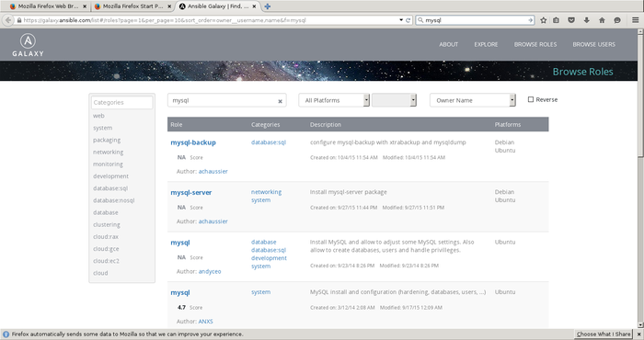This screenshot has width=644, height=340.
Task: View author andyceo profile
Action: click(x=210, y=271)
